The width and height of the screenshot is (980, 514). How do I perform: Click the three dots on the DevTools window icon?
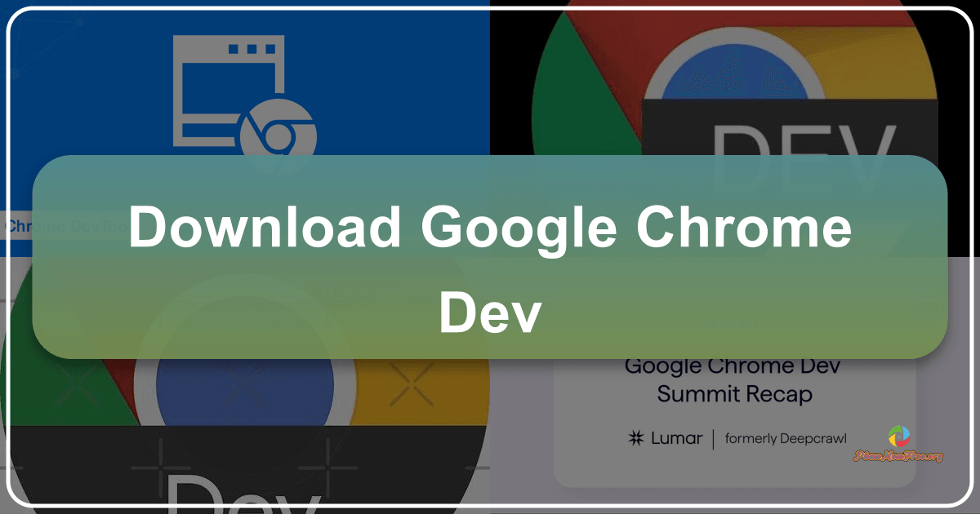[252, 47]
